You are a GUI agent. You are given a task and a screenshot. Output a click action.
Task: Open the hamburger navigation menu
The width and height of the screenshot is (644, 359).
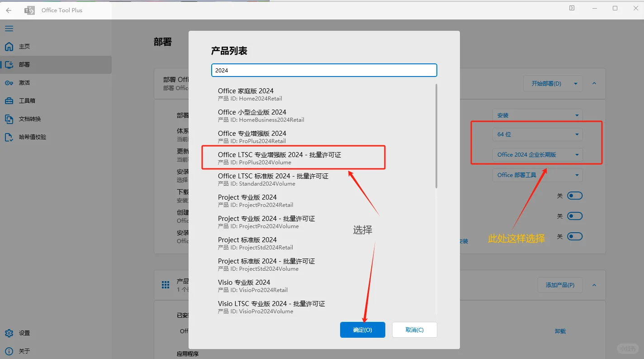pyautogui.click(x=9, y=28)
